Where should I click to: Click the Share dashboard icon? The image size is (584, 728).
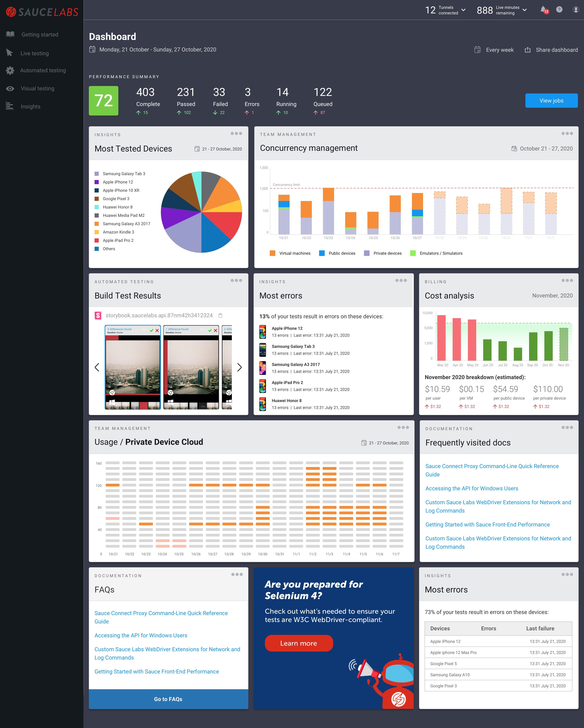click(528, 50)
